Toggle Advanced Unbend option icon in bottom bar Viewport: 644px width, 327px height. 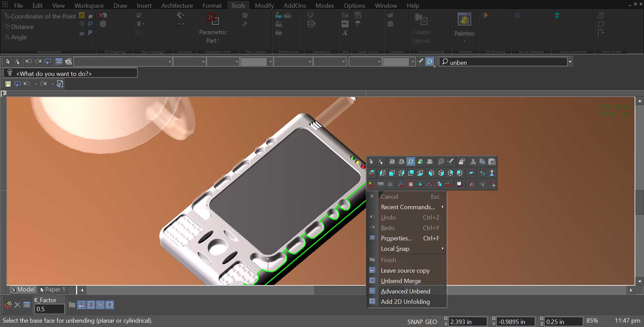(x=100, y=305)
